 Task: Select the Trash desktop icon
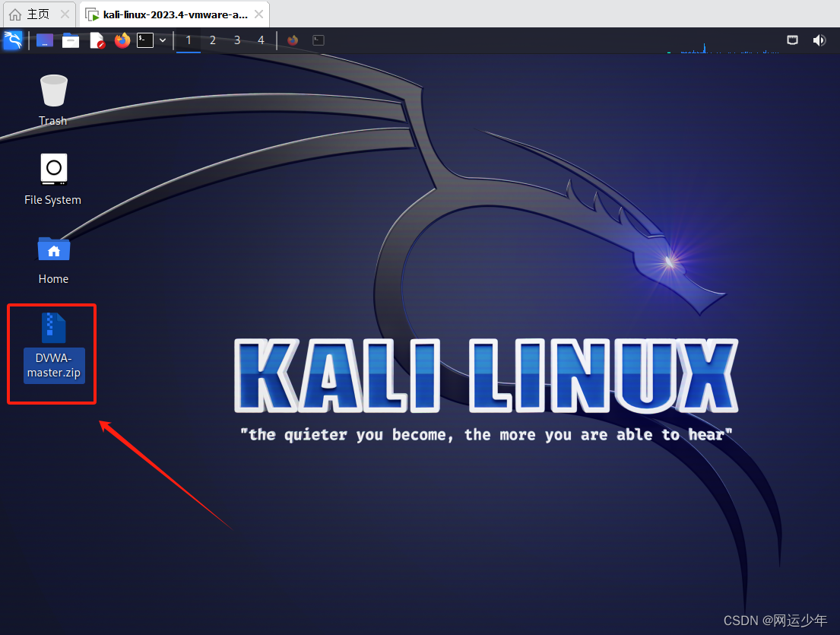[53, 90]
